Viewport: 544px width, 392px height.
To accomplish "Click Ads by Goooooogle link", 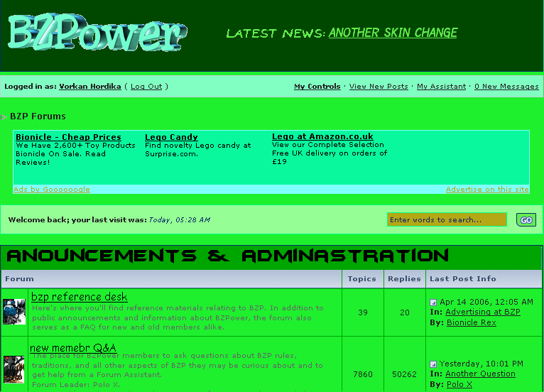I will tap(51, 190).
